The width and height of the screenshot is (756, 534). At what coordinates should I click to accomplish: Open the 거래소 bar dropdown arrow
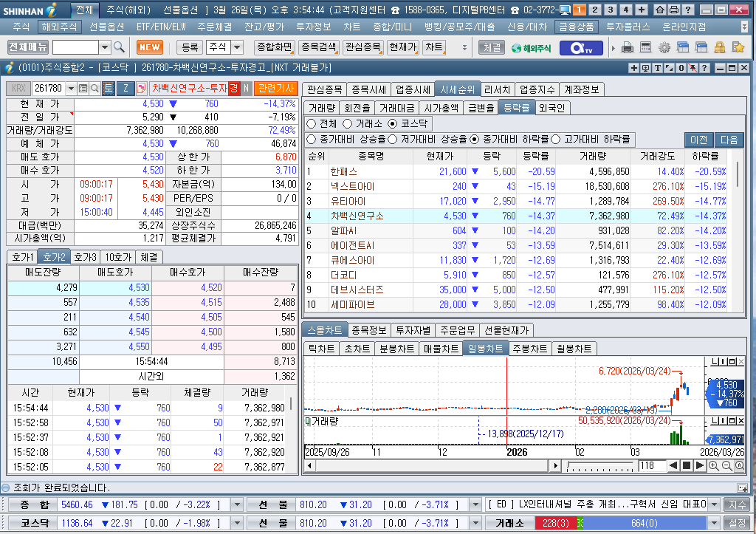click(715, 523)
